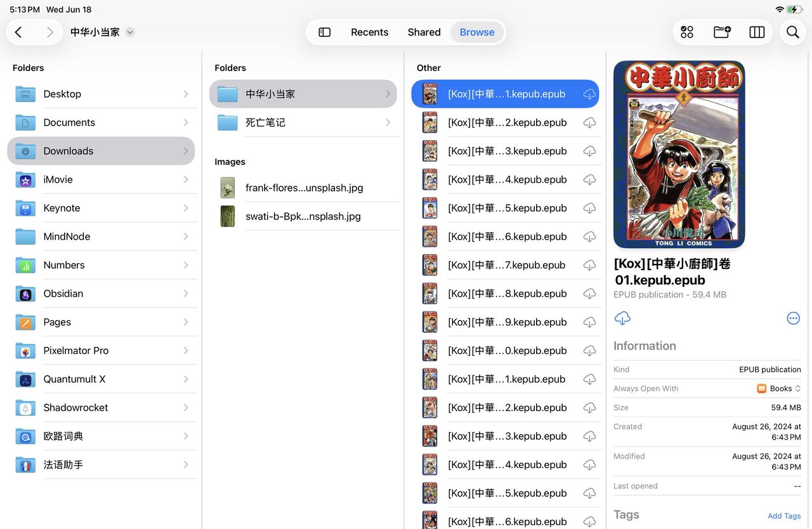Go back using the navigation arrow
Image resolution: width=812 pixels, height=529 pixels.
(x=17, y=31)
